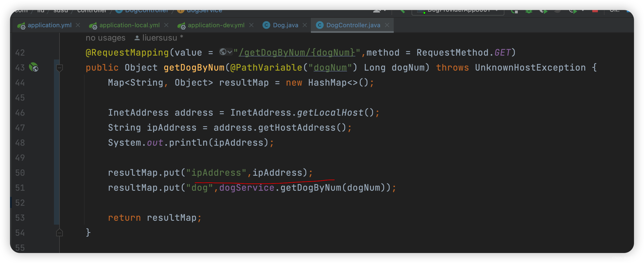Click the red Stop button in toolbar
Screen dimensions: 644x263
pos(595,11)
